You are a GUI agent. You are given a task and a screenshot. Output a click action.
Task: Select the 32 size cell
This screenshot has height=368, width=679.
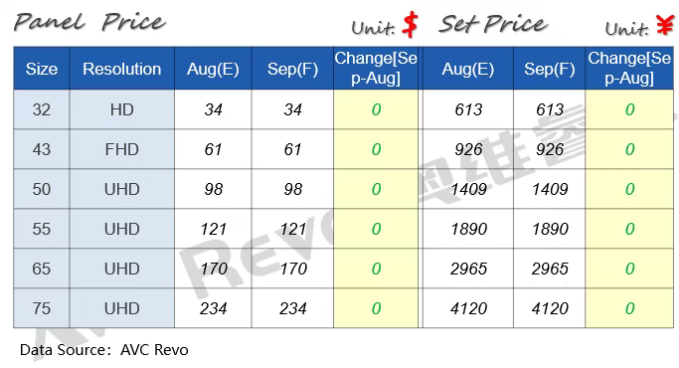click(42, 110)
